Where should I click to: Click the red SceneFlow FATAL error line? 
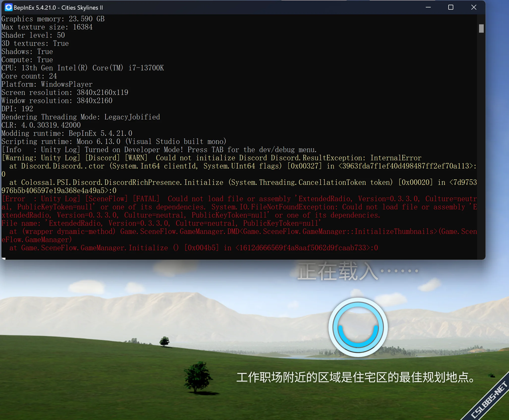(239, 207)
